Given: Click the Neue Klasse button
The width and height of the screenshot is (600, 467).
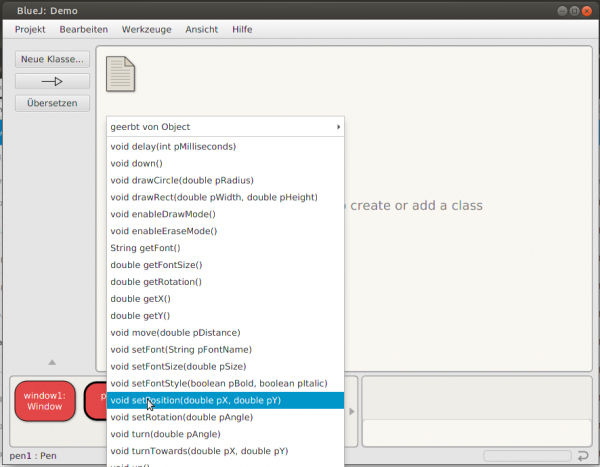Looking at the screenshot, I should (x=52, y=59).
